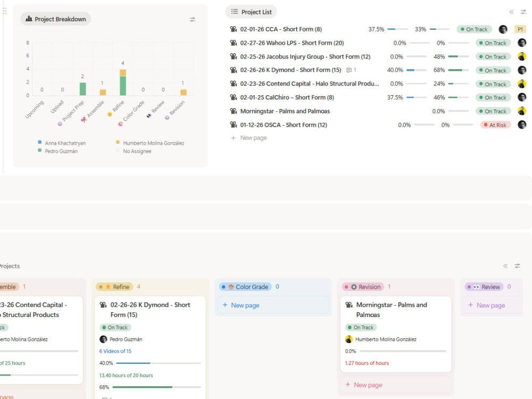Click the Review column header tag
Viewport: 532px width, 399px height.
[x=484, y=287]
